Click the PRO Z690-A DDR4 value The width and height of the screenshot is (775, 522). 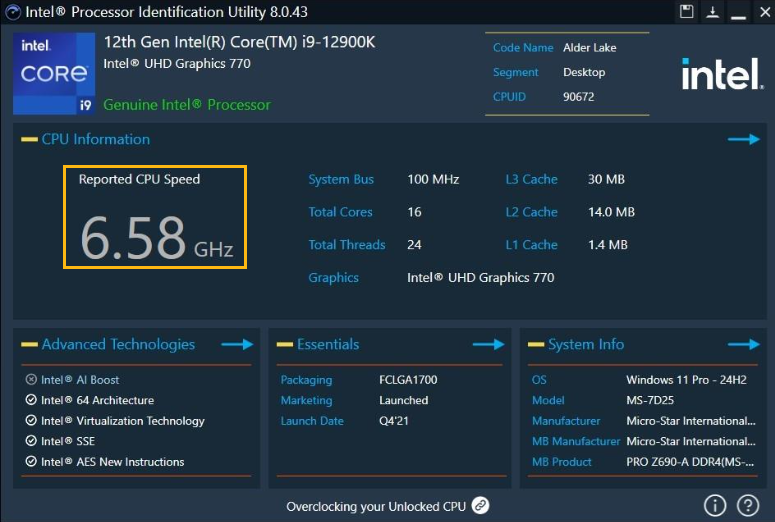coord(690,462)
